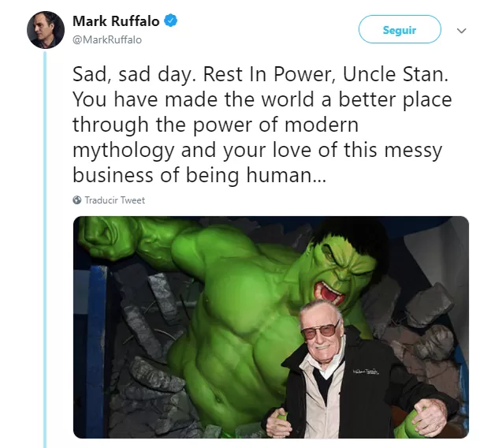
Task: Click the blue verified badge
Action: tap(169, 20)
